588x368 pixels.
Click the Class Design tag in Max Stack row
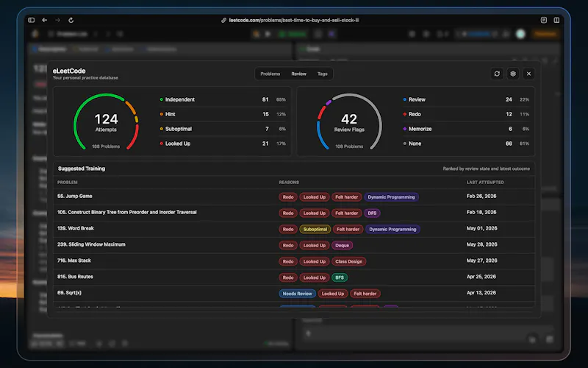click(x=348, y=262)
